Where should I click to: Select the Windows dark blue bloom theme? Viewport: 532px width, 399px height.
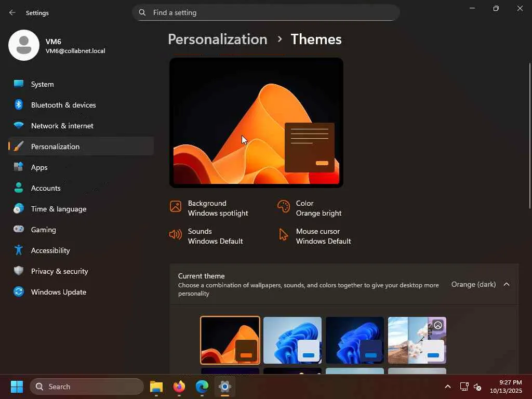(355, 340)
